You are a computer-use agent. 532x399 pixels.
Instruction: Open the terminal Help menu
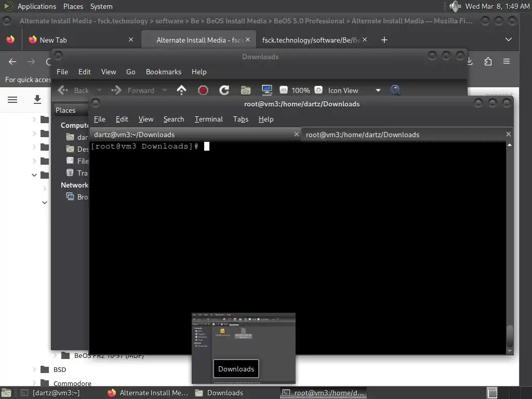(x=266, y=119)
